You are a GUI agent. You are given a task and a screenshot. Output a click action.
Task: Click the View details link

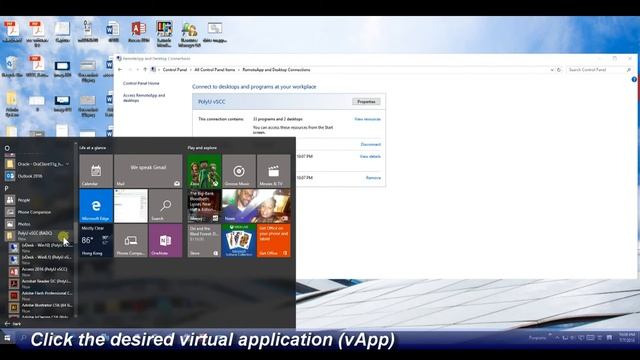pyautogui.click(x=370, y=156)
